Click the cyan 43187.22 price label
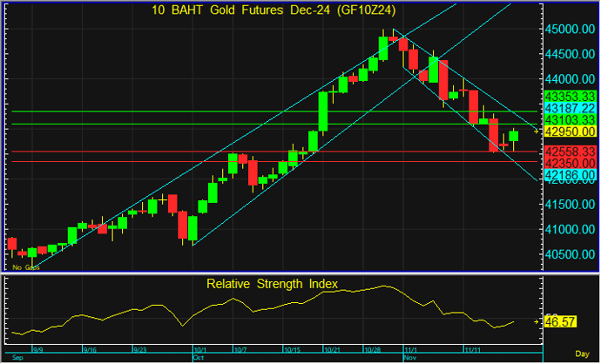Image resolution: width=601 pixels, height=364 pixels. (570, 106)
